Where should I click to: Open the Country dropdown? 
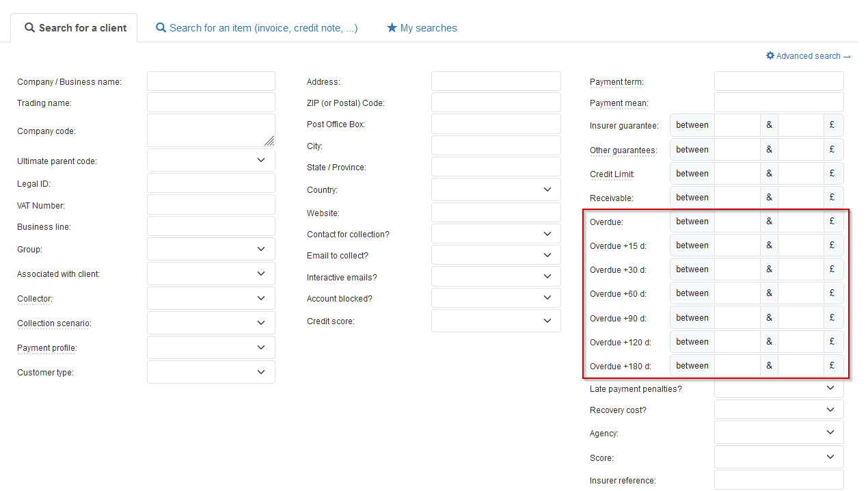click(x=496, y=189)
